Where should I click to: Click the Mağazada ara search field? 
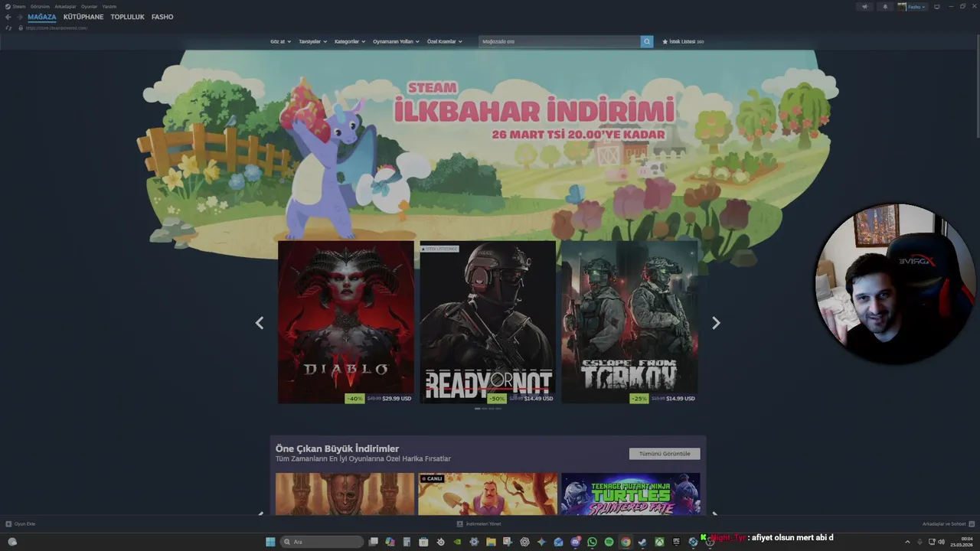point(560,41)
